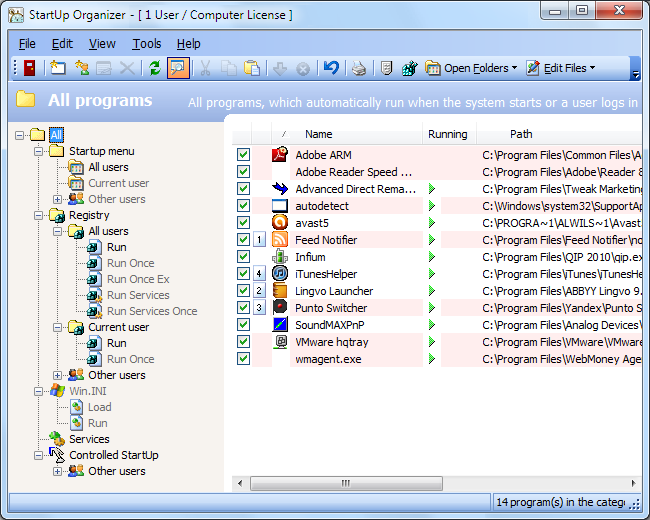Click the Print toolbar icon

[359, 68]
